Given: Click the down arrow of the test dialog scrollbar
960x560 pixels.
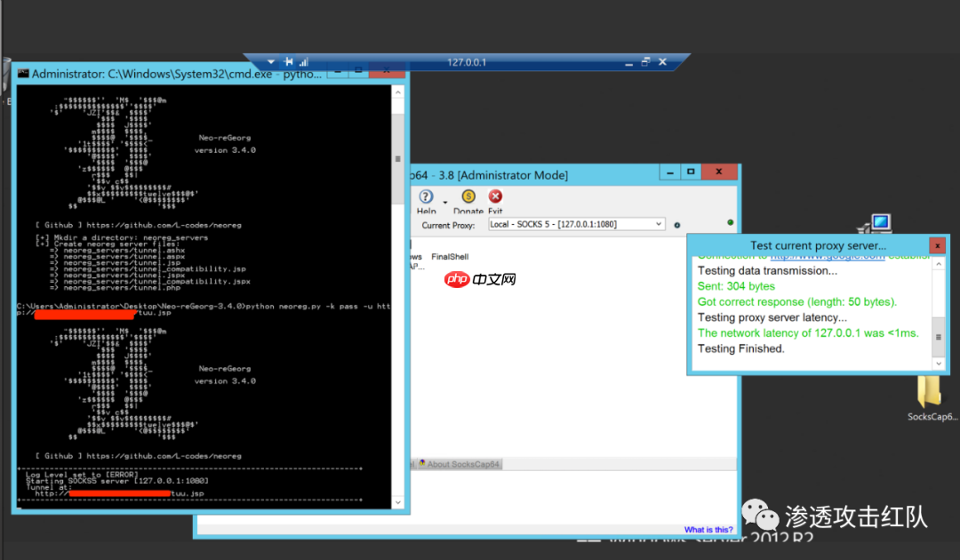Looking at the screenshot, I should click(x=939, y=364).
